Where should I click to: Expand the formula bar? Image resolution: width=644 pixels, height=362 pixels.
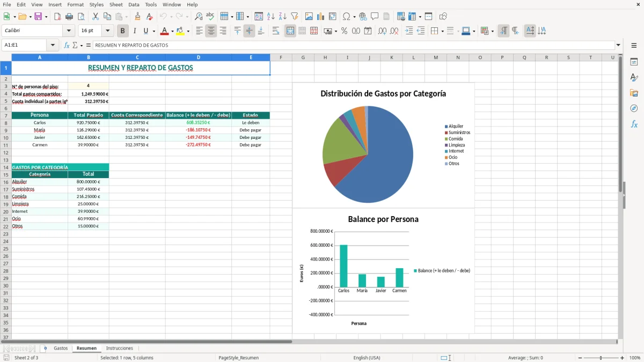pos(618,45)
